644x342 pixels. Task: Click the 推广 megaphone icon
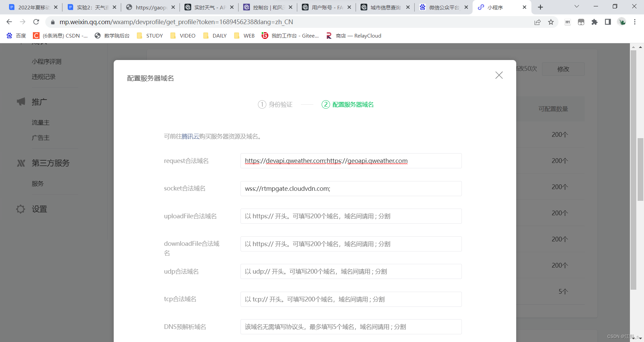click(x=21, y=102)
